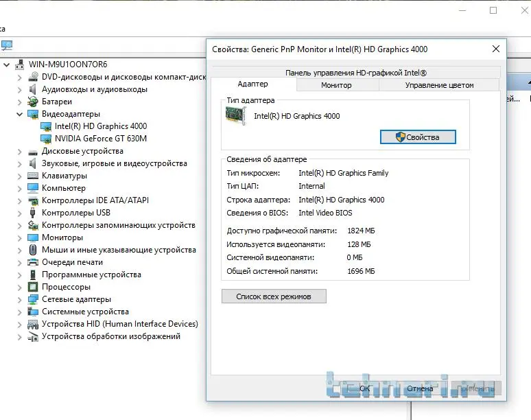Click the HID devices icon
The image size is (531, 420).
click(33, 325)
